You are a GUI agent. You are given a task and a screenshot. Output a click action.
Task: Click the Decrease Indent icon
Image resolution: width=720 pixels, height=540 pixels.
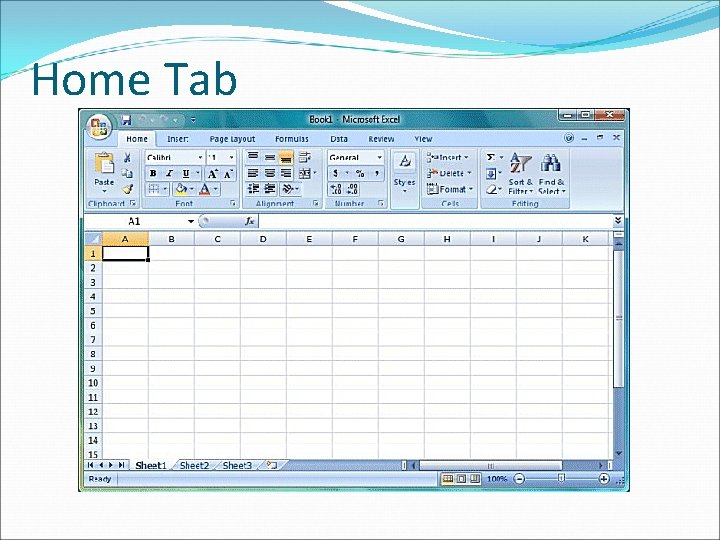pyautogui.click(x=253, y=188)
